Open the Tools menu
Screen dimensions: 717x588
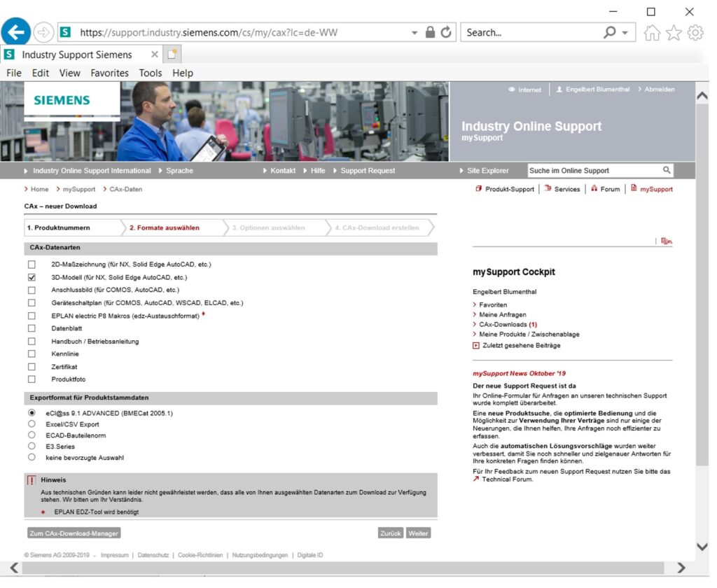[151, 73]
